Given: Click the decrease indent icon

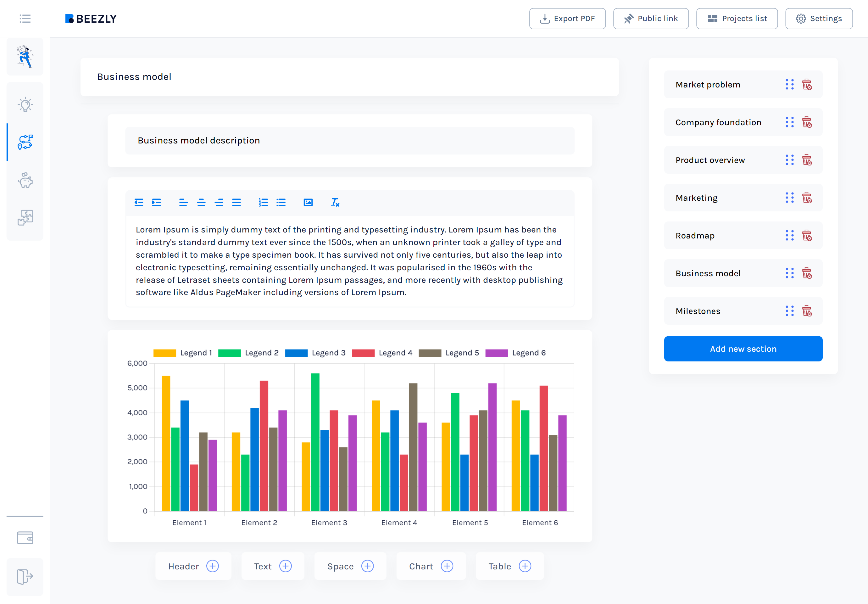Looking at the screenshot, I should [x=139, y=202].
